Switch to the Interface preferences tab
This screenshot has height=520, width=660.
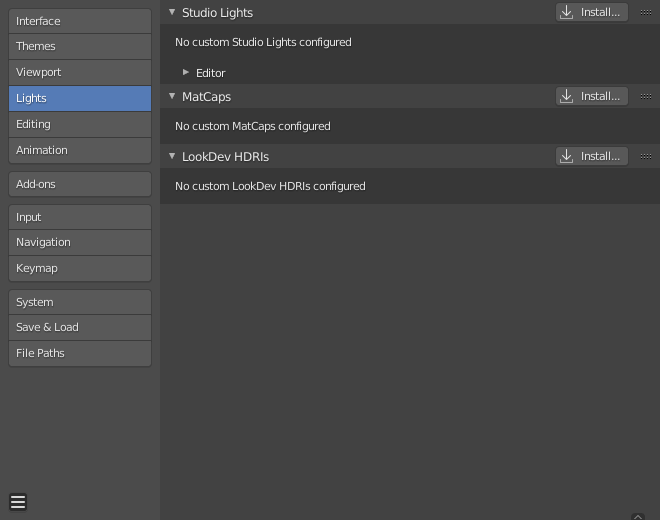point(80,21)
